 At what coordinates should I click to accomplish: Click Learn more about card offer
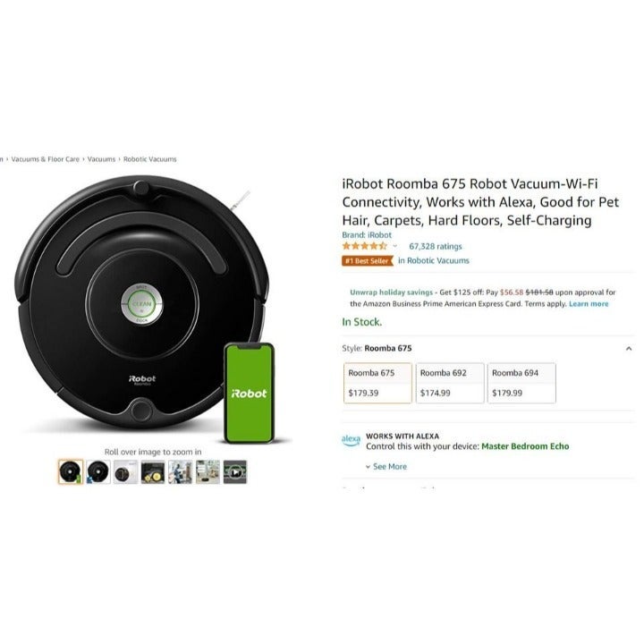[x=589, y=304]
